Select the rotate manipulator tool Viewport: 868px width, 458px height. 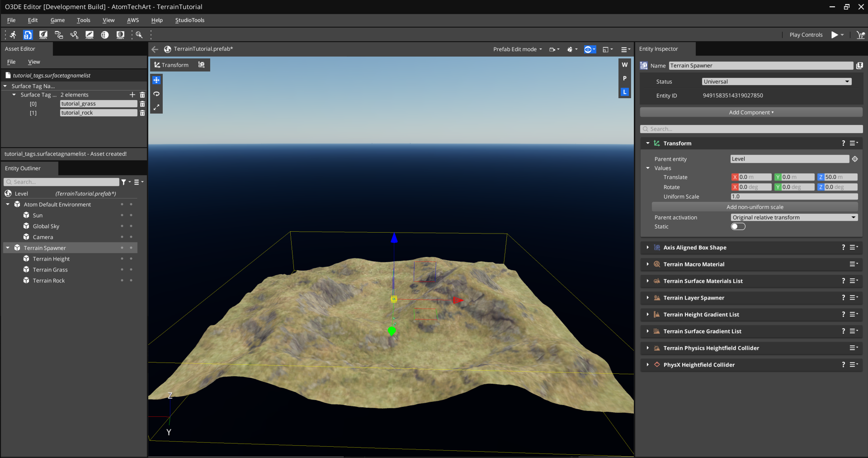coord(156,94)
